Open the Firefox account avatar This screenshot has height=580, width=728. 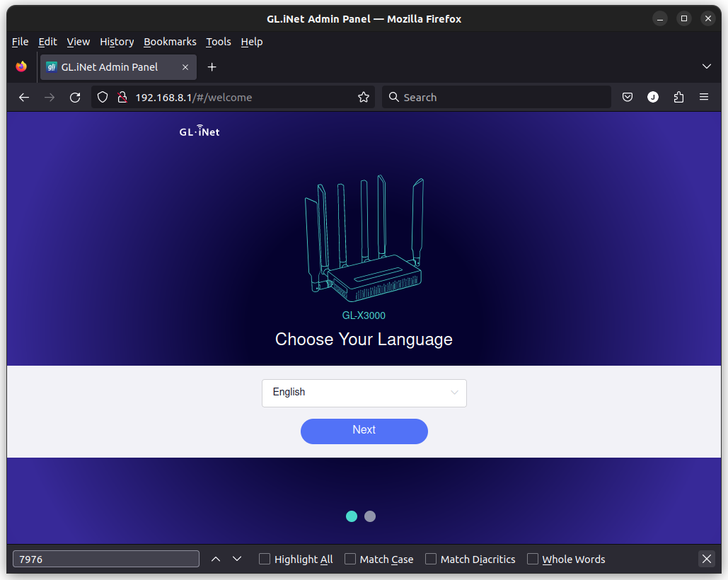[653, 98]
